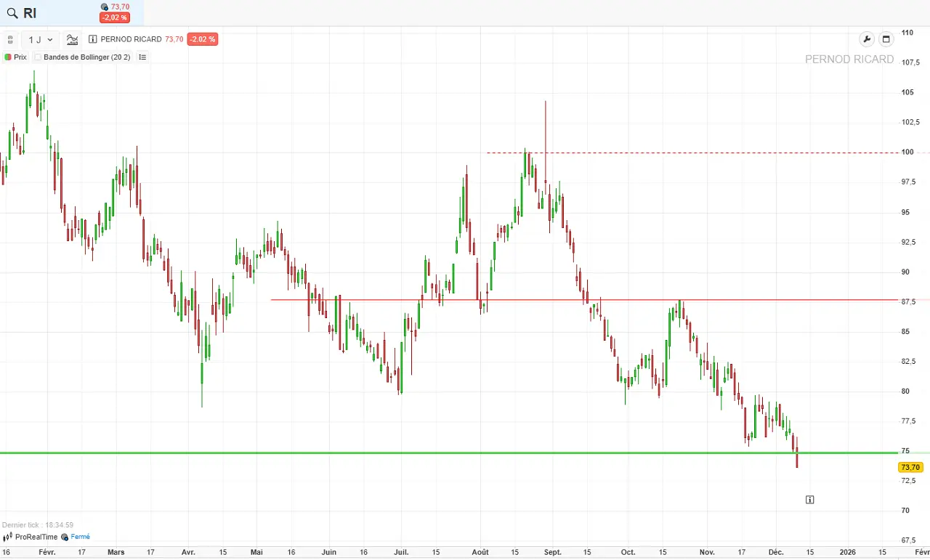Click the window layout icon next to wrench
The width and height of the screenshot is (930, 560).
coord(886,39)
